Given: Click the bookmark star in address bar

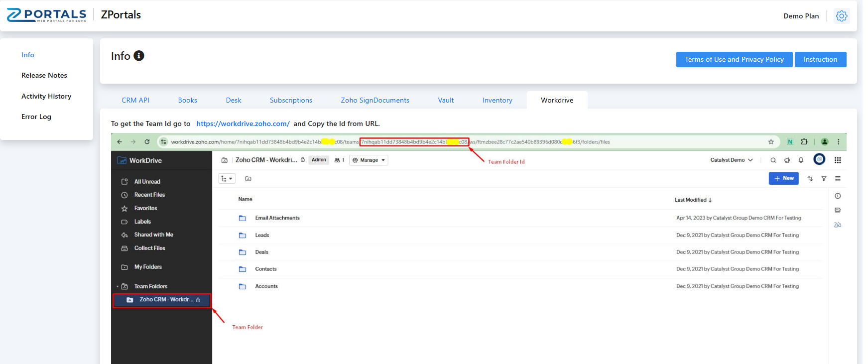Looking at the screenshot, I should point(771,142).
